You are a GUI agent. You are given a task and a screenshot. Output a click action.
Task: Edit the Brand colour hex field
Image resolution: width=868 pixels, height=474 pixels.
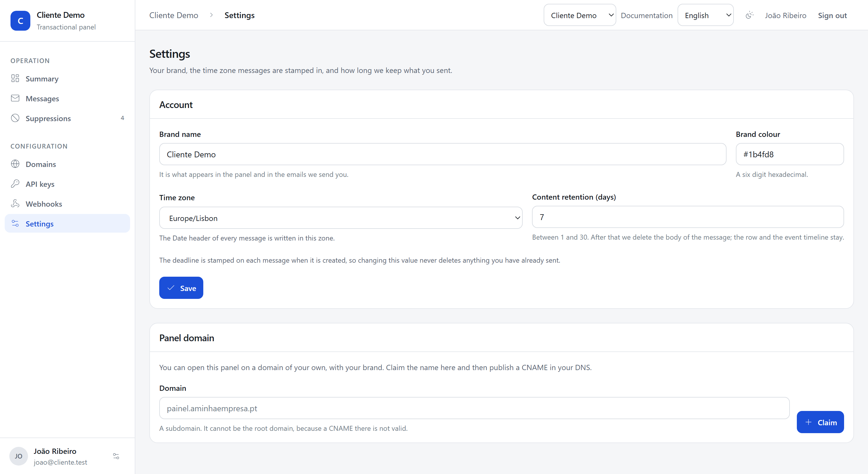tap(790, 154)
